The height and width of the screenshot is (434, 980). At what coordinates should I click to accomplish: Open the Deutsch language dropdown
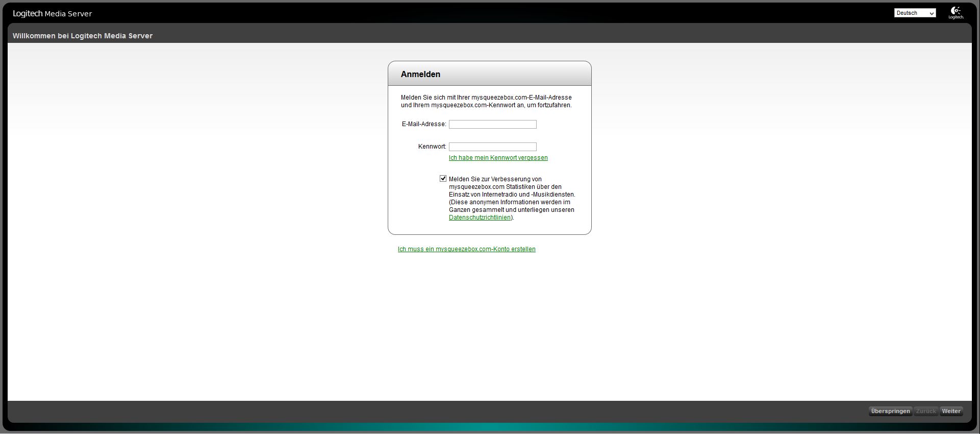click(x=915, y=13)
